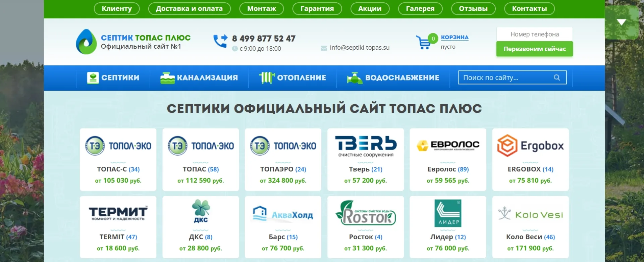Click the Термит brand logo
Screen dimensions: 644x262
pyautogui.click(x=118, y=213)
